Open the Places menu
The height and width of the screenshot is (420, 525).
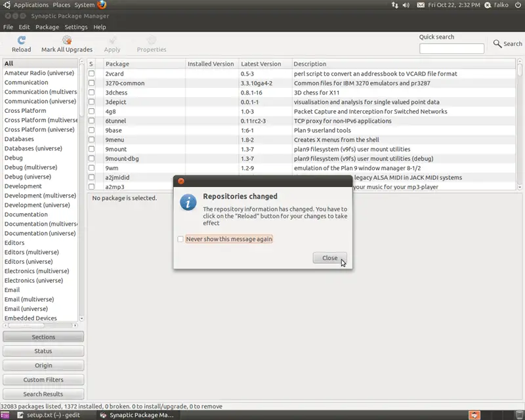(62, 5)
